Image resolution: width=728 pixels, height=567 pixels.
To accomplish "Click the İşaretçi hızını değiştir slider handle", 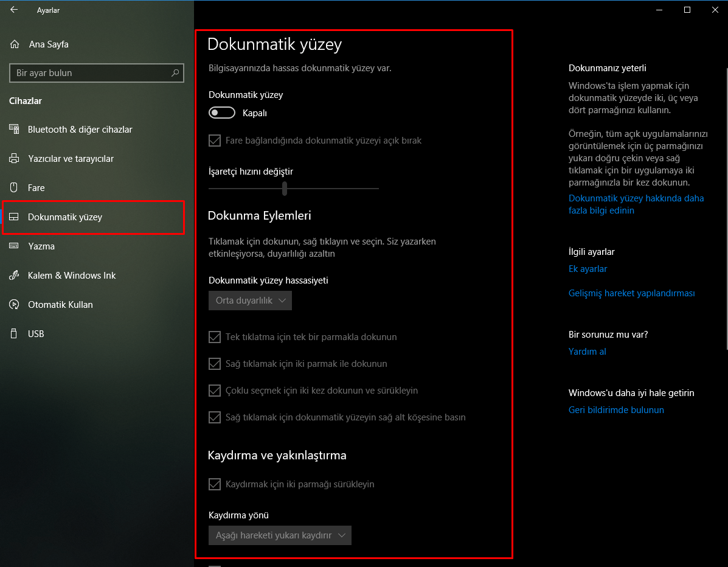I will tap(285, 189).
